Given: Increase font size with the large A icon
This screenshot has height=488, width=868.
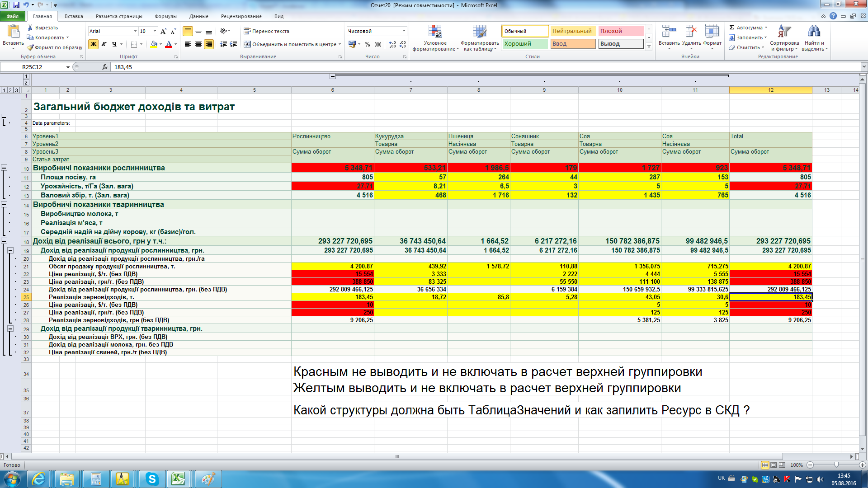Looking at the screenshot, I should [x=163, y=31].
